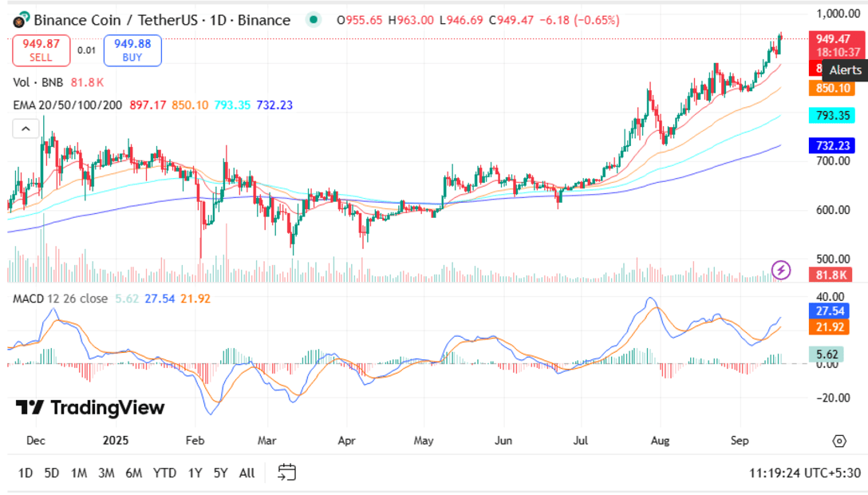Image resolution: width=868 pixels, height=495 pixels.
Task: Click the cyan 793.35 price-axis label
Action: click(832, 116)
